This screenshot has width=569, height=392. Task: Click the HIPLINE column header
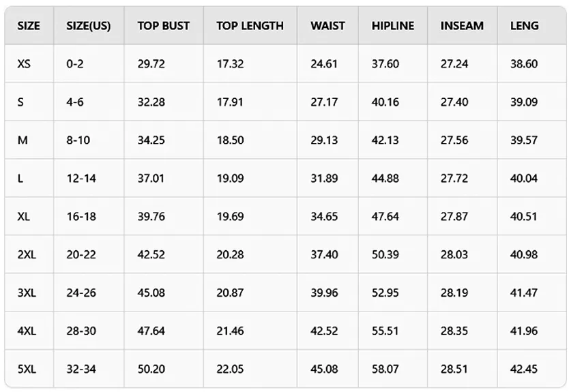coord(393,26)
